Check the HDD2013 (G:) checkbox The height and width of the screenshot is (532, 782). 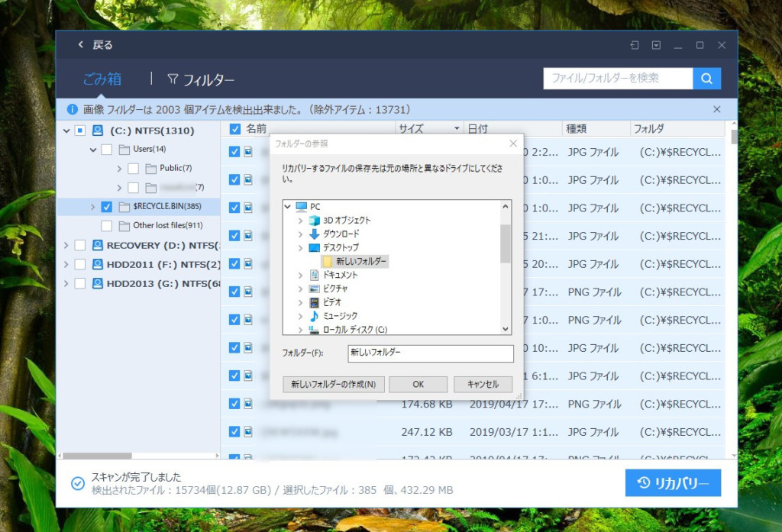(79, 283)
